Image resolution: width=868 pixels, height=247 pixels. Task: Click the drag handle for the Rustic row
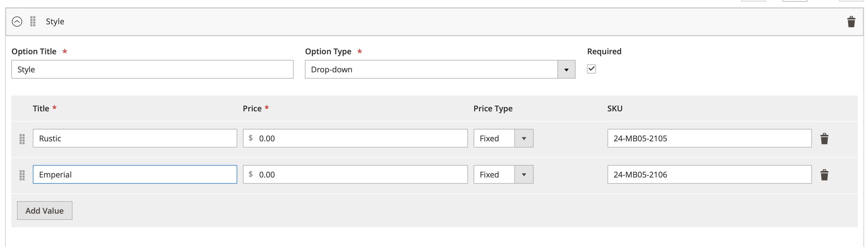tap(22, 139)
